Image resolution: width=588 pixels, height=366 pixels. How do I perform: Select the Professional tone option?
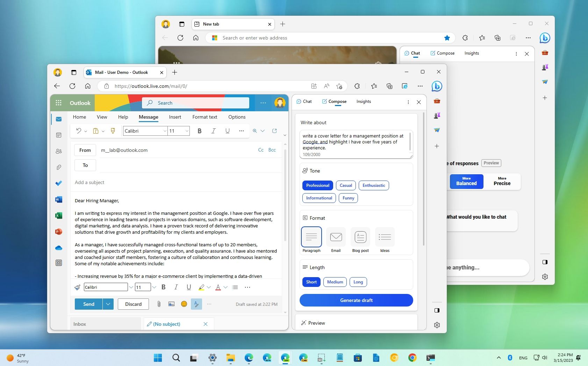point(317,185)
